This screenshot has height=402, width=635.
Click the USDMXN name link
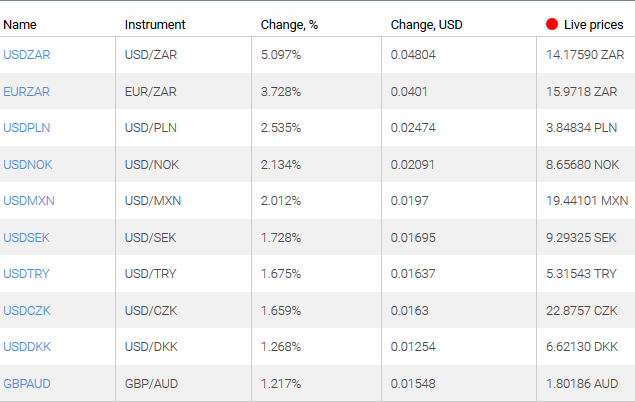pyautogui.click(x=29, y=200)
